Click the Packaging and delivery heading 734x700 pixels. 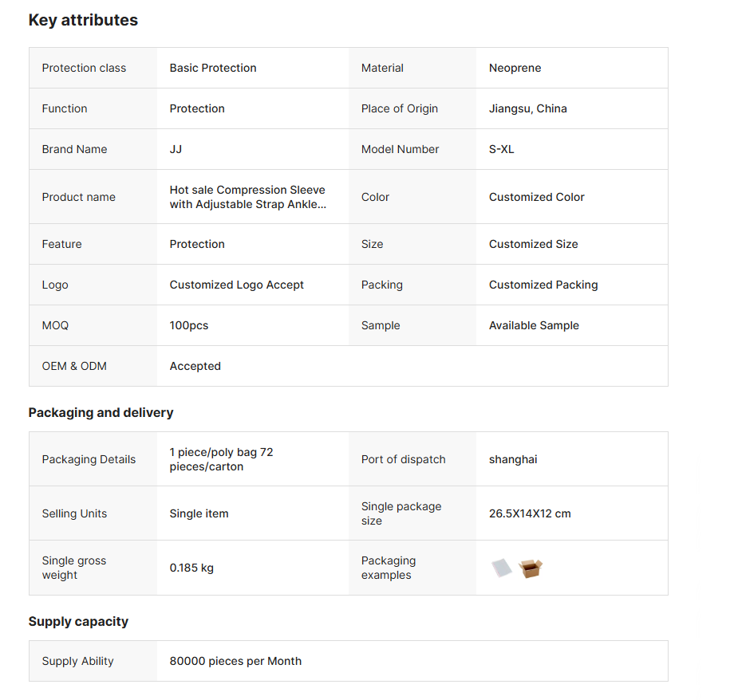click(101, 412)
